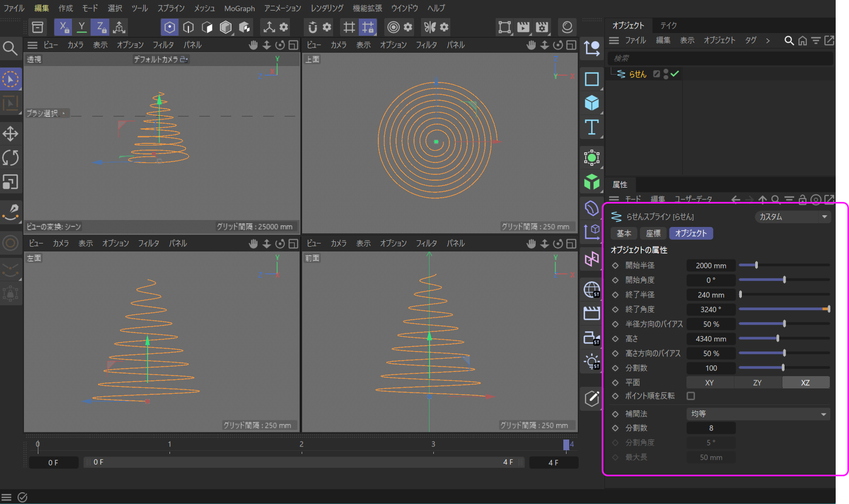Select the Rotate tool in left toolbar
Screen dimensions: 849x504
pyautogui.click(x=10, y=158)
